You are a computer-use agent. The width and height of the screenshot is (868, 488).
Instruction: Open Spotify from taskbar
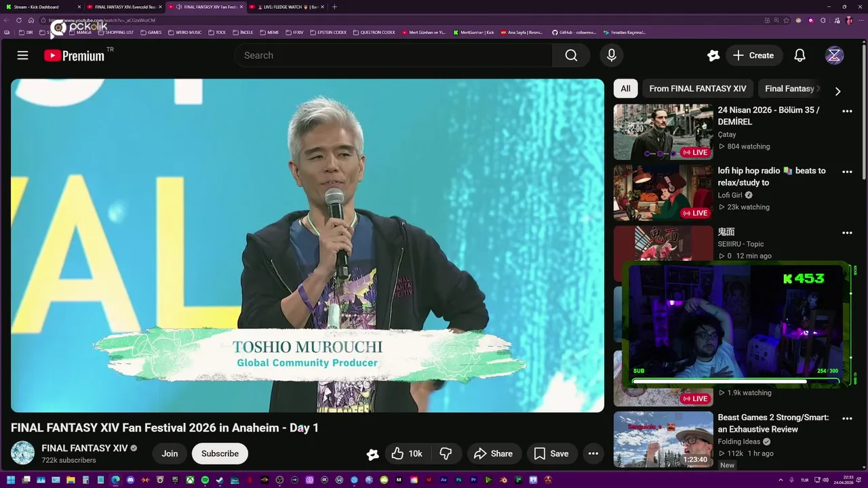tap(205, 480)
